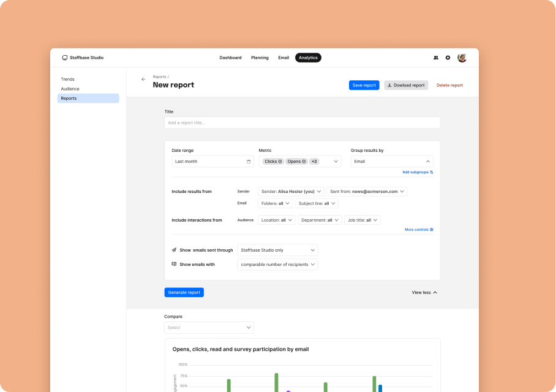Click the report Title input field
This screenshot has height=392, width=556.
(x=302, y=123)
